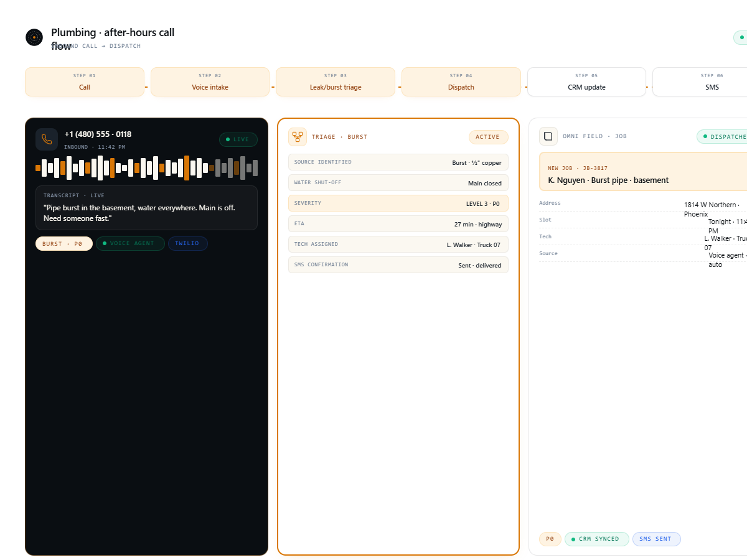Screen dimensions: 747x560
Task: Select Step 06 SMS
Action: point(700,82)
